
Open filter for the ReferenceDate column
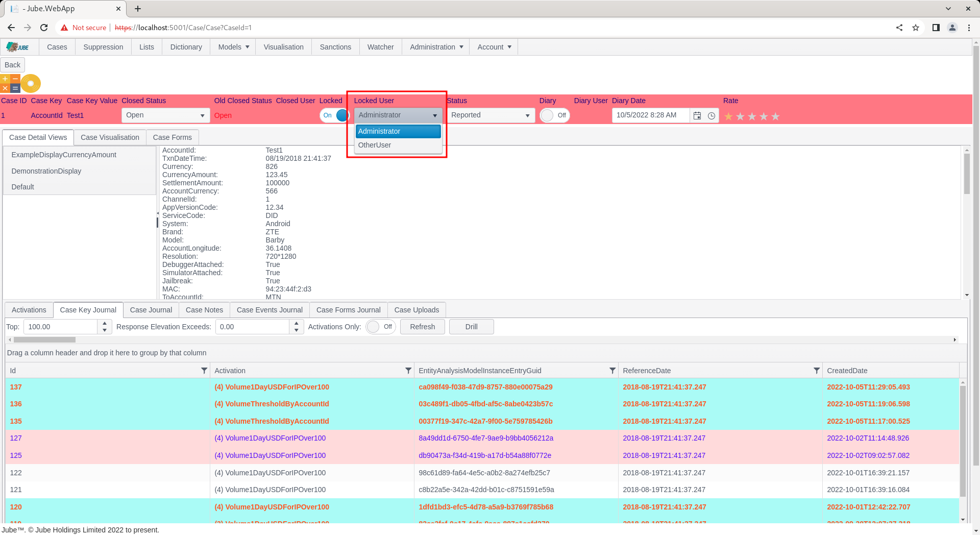click(x=817, y=371)
